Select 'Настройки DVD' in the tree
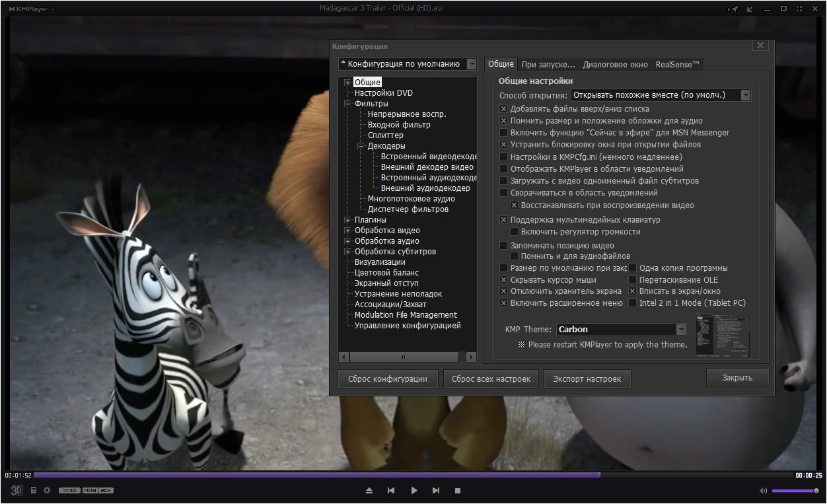Screen dimensions: 827x504 coord(384,93)
